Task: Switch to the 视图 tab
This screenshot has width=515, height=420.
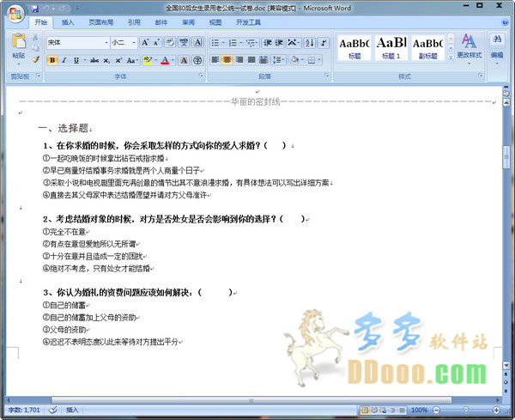Action: tap(215, 22)
